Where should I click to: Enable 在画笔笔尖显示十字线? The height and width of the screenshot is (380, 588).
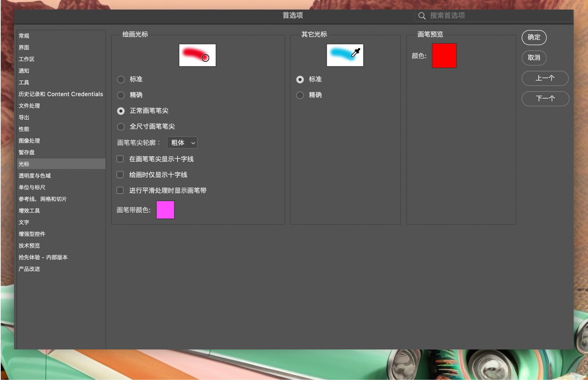120,159
